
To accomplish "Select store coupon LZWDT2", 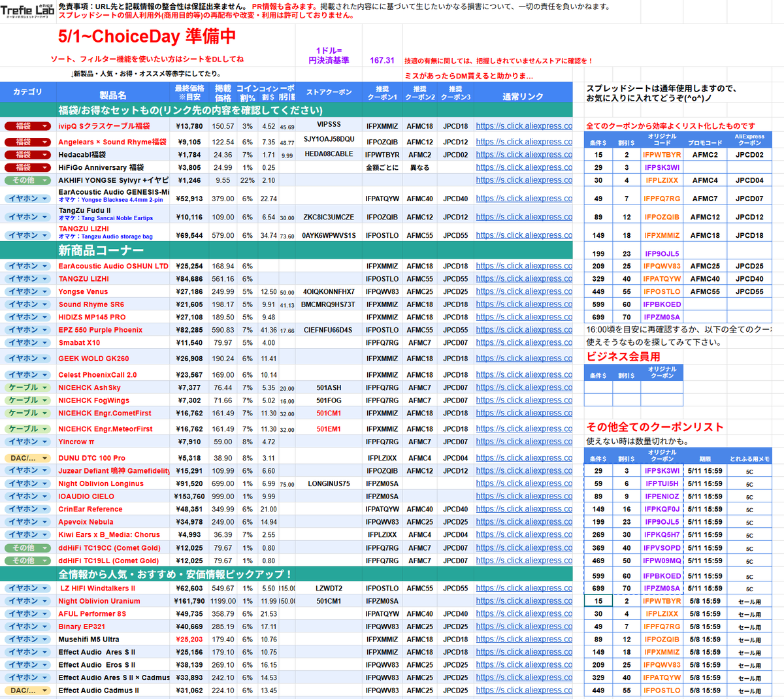I will coord(329,588).
